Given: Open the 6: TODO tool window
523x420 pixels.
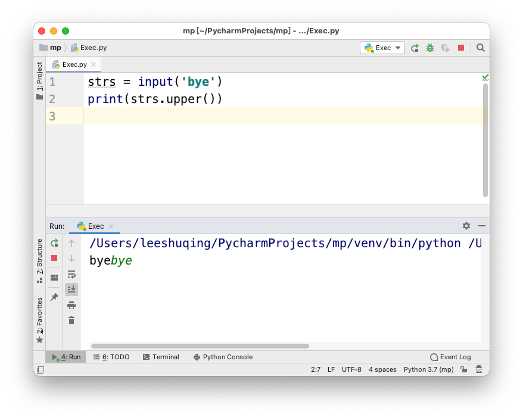Looking at the screenshot, I should [x=111, y=357].
